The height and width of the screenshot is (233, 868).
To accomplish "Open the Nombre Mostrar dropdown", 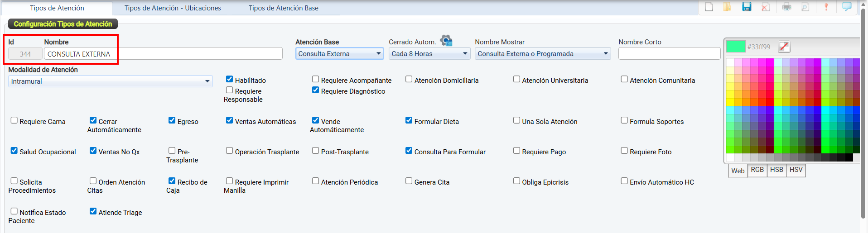I will (542, 54).
